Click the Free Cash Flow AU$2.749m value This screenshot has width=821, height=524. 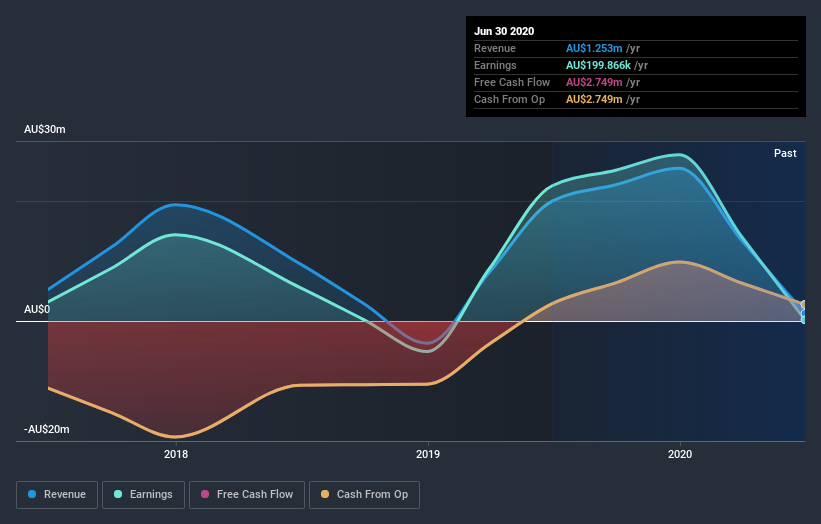(594, 82)
